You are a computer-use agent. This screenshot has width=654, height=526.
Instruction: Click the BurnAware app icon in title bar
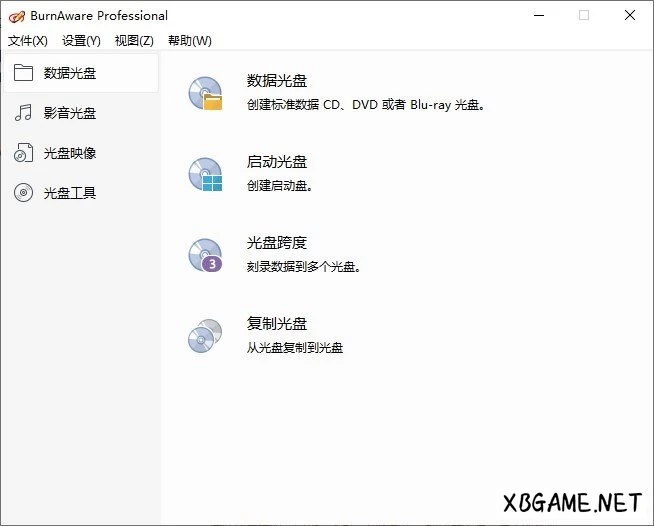click(15, 15)
